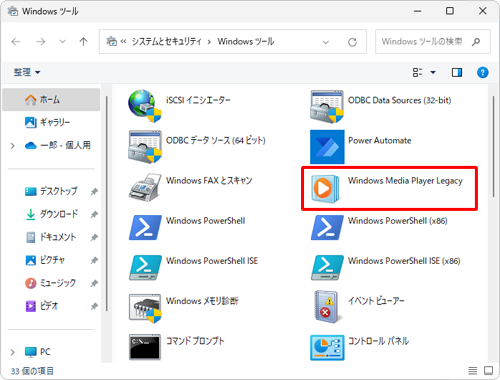The height and width of the screenshot is (380, 500).
Task: Open recent locations dropdown arrow
Action: coord(62,42)
